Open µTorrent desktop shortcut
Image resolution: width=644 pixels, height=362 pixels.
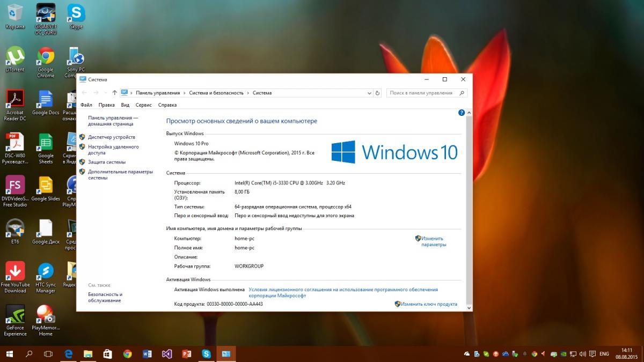pyautogui.click(x=15, y=58)
